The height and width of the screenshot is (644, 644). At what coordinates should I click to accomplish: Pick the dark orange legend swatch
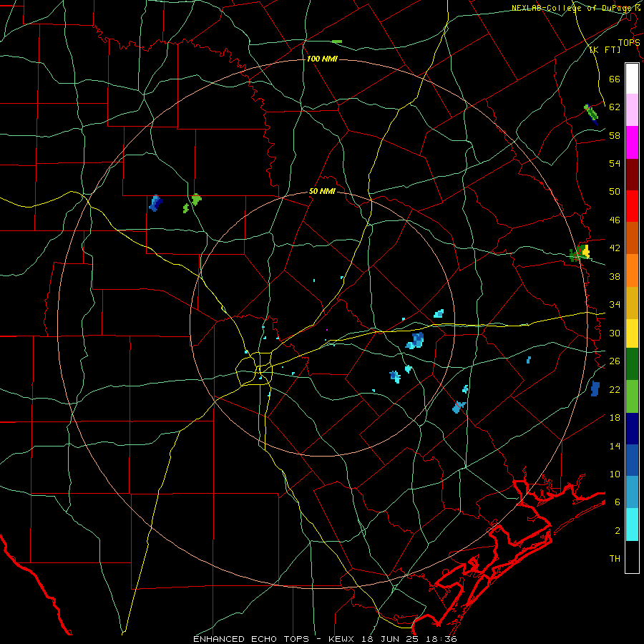pyautogui.click(x=632, y=238)
